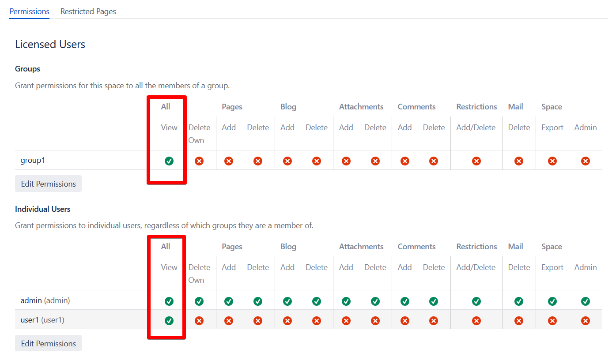Click user1 View permission green check icon
The width and height of the screenshot is (616, 364).
pos(169,321)
